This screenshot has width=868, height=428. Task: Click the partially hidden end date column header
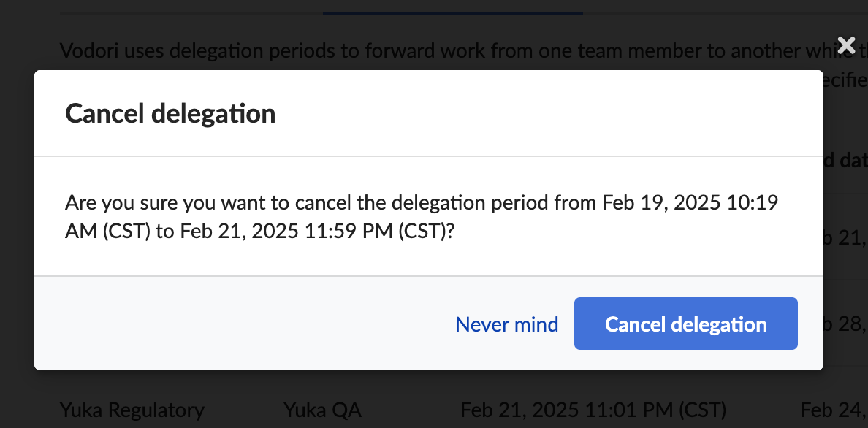point(845,161)
